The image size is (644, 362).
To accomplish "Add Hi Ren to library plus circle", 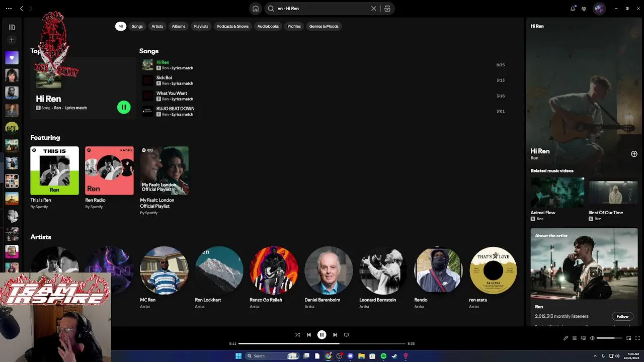I will pyautogui.click(x=634, y=154).
